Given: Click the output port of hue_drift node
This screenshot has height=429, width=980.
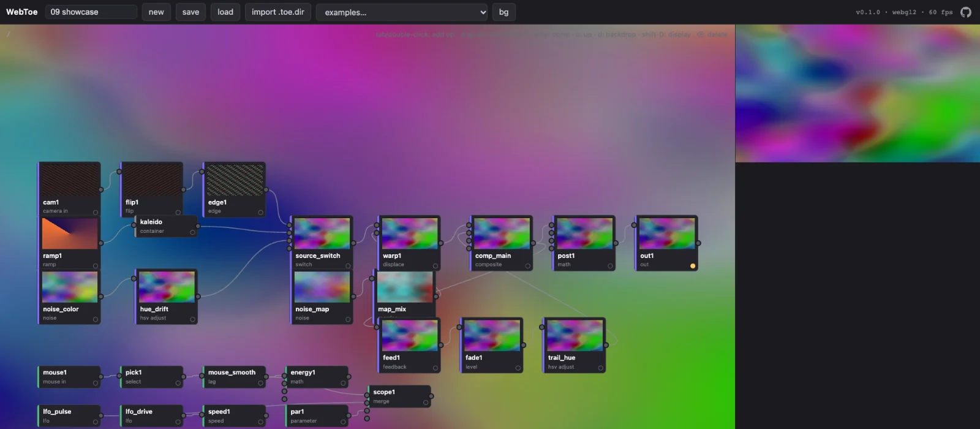Looking at the screenshot, I should coord(198,297).
